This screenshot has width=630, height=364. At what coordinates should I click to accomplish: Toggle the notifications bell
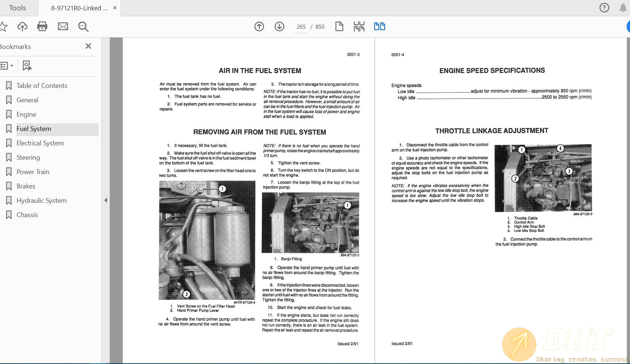pos(623,7)
